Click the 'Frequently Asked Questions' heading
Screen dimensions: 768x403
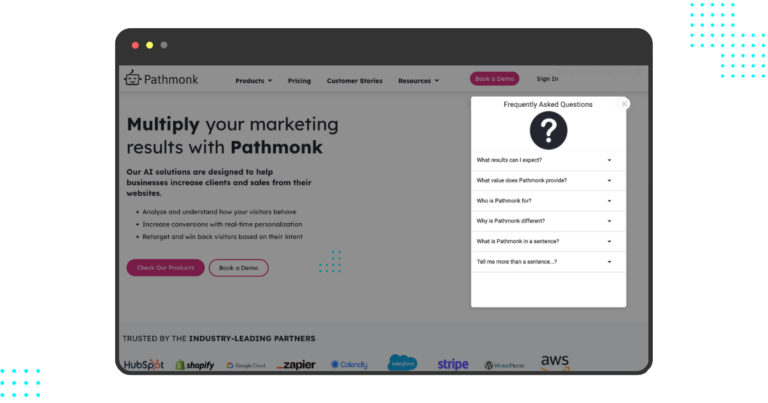(x=548, y=104)
